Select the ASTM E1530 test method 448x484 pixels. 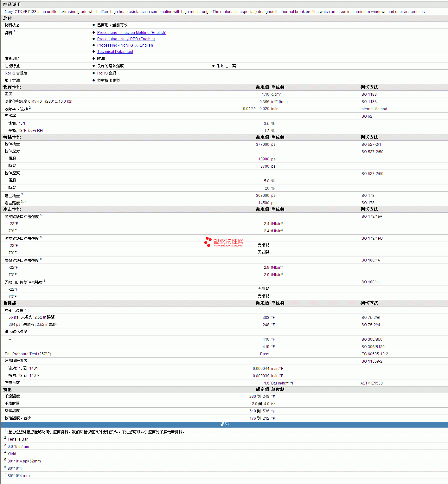coord(372,383)
